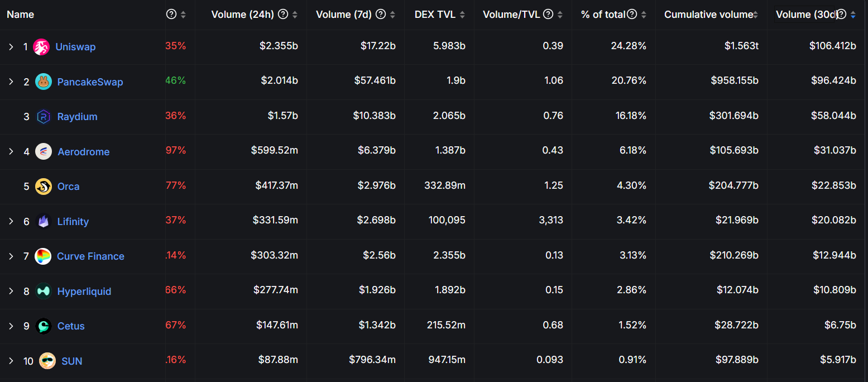Click the Name column header
Viewport: 868px width, 382px height.
click(21, 15)
